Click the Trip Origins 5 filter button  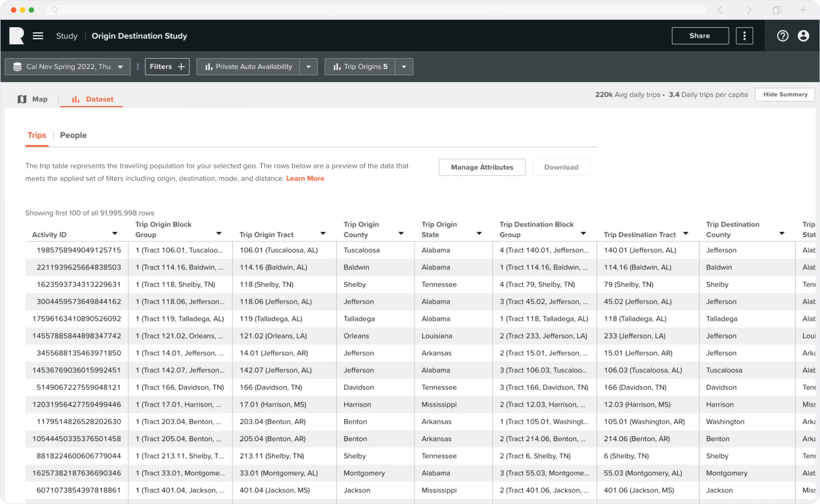pyautogui.click(x=360, y=67)
